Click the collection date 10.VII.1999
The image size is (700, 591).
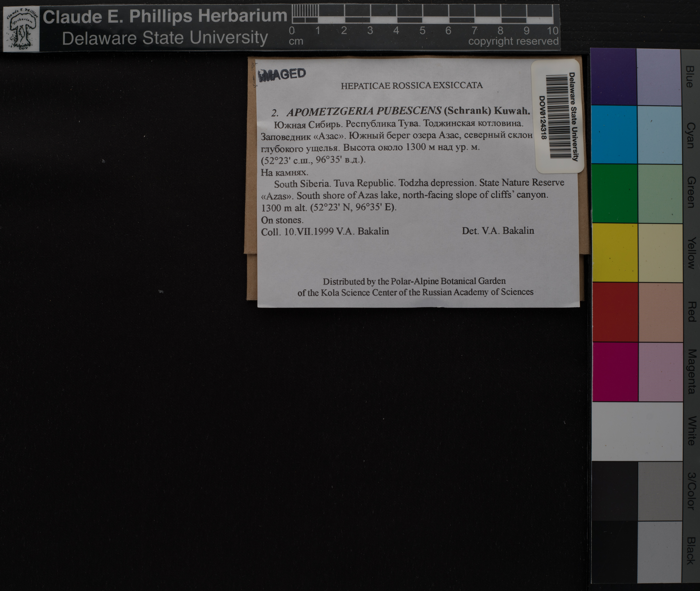[x=309, y=231]
